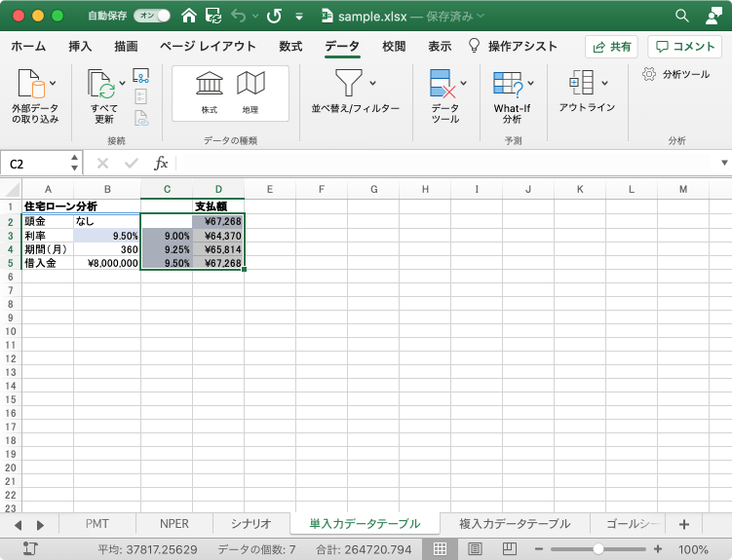The image size is (732, 560).
Task: Click the accessibility status bar icon
Action: [30, 549]
